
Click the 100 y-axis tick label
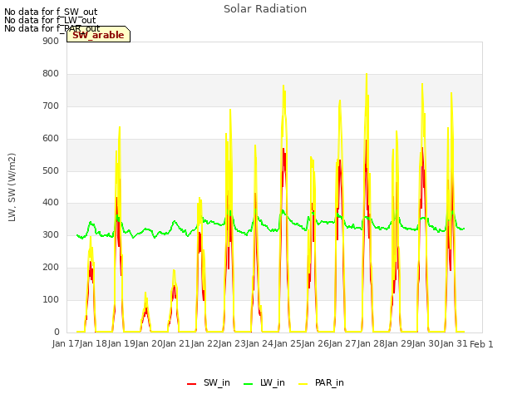click(x=51, y=299)
